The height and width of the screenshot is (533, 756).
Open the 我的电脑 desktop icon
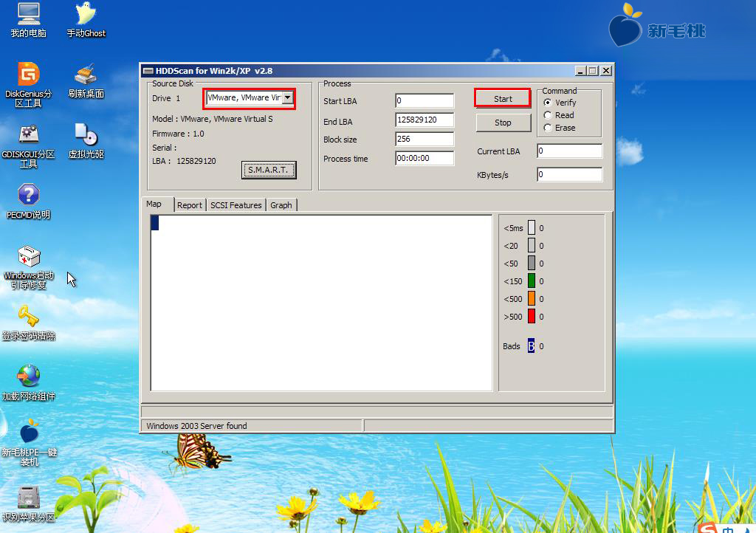[29, 20]
